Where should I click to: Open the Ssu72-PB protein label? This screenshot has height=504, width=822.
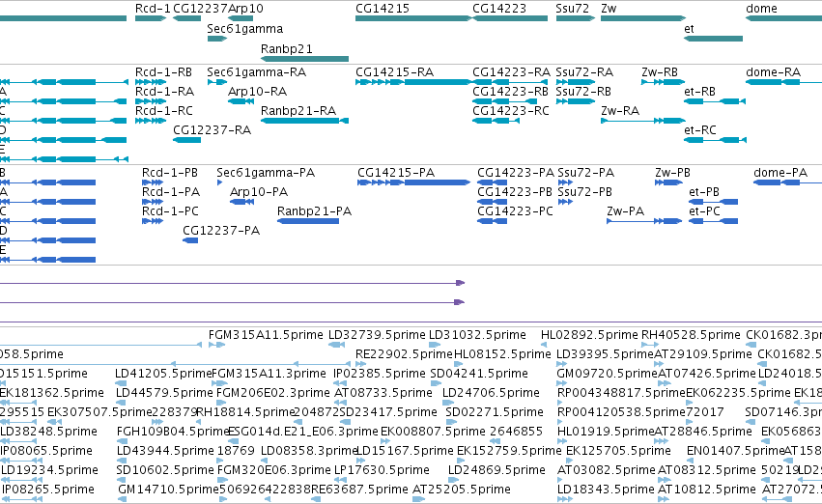[584, 192]
